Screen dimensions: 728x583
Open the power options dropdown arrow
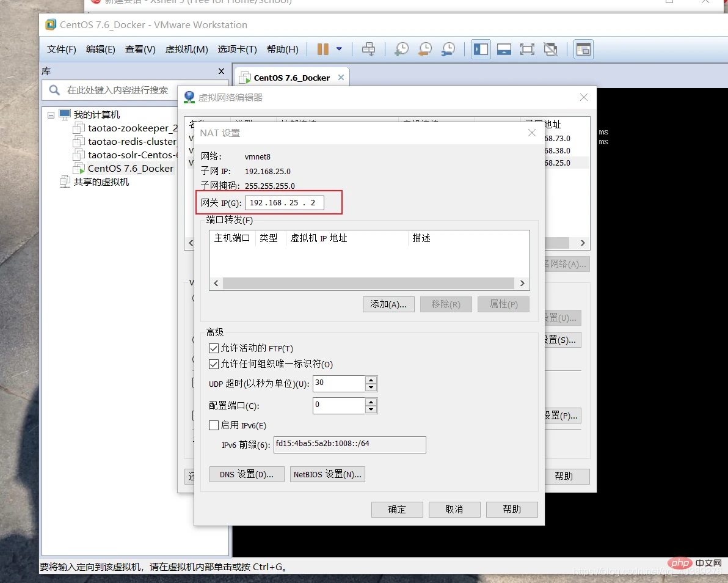point(339,49)
